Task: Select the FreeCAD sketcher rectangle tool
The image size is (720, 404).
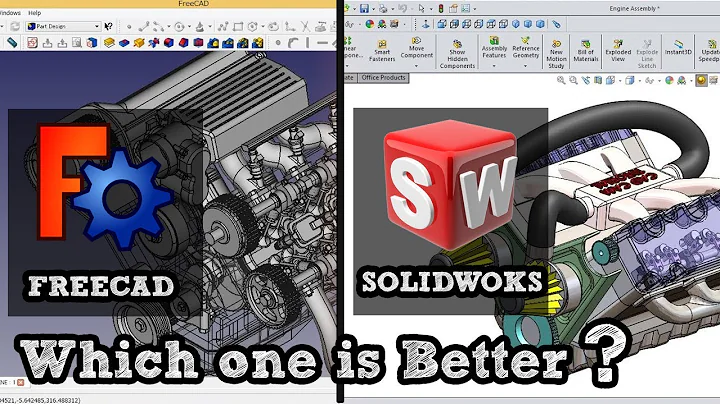Action: [238, 26]
